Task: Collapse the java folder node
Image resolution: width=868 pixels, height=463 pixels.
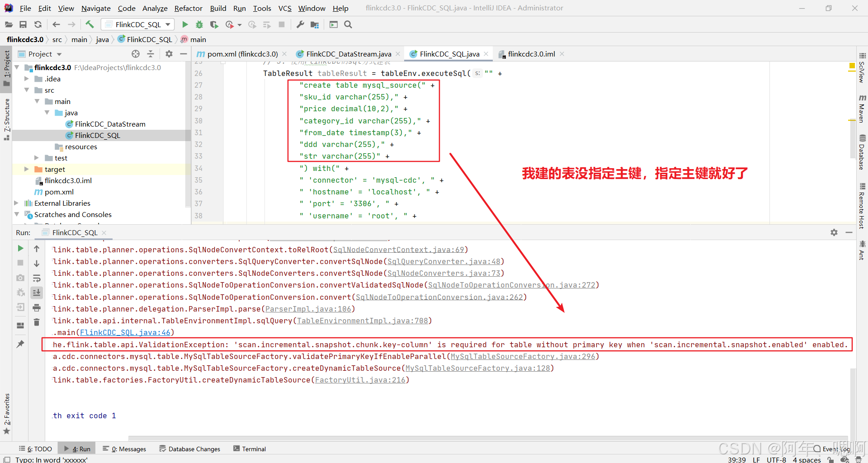Action: pos(47,113)
